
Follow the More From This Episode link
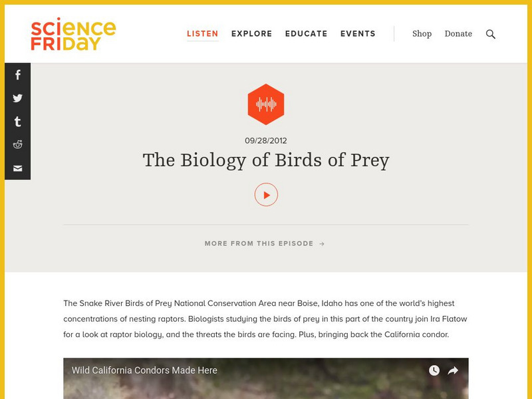[x=265, y=243]
